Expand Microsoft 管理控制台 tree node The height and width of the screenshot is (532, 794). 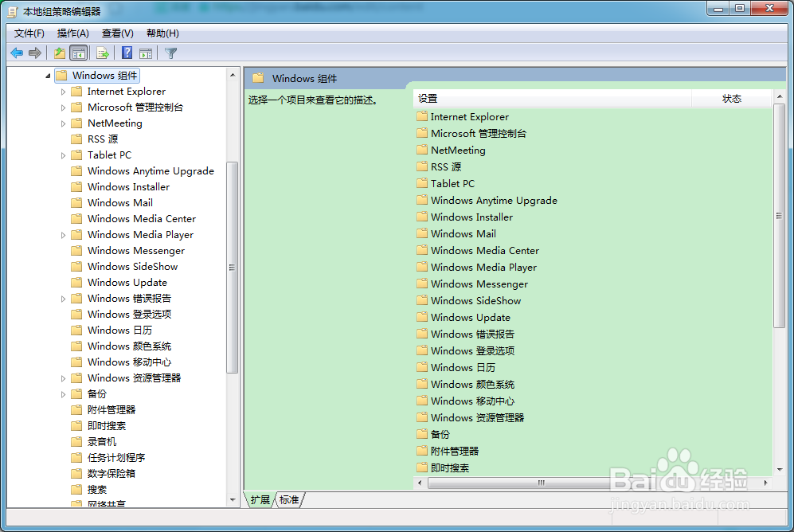click(x=63, y=108)
